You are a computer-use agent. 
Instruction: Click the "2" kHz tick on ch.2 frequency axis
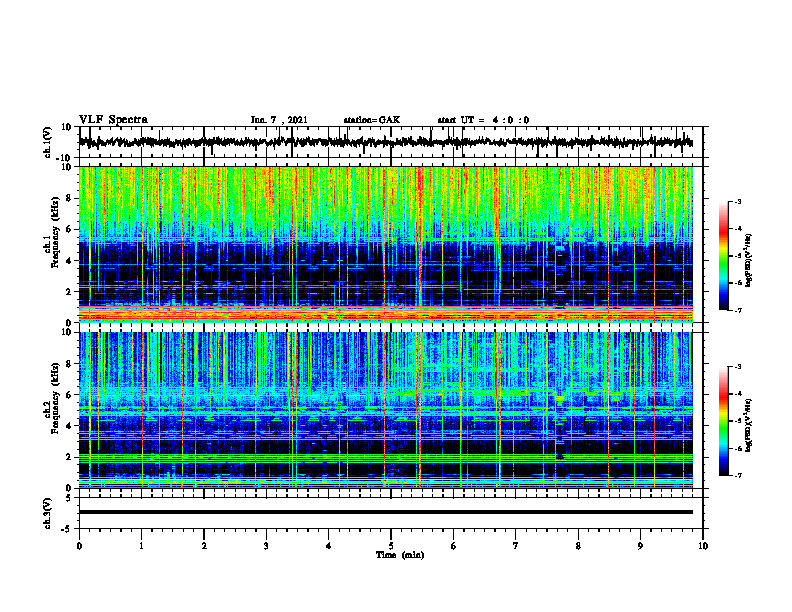[x=70, y=457]
